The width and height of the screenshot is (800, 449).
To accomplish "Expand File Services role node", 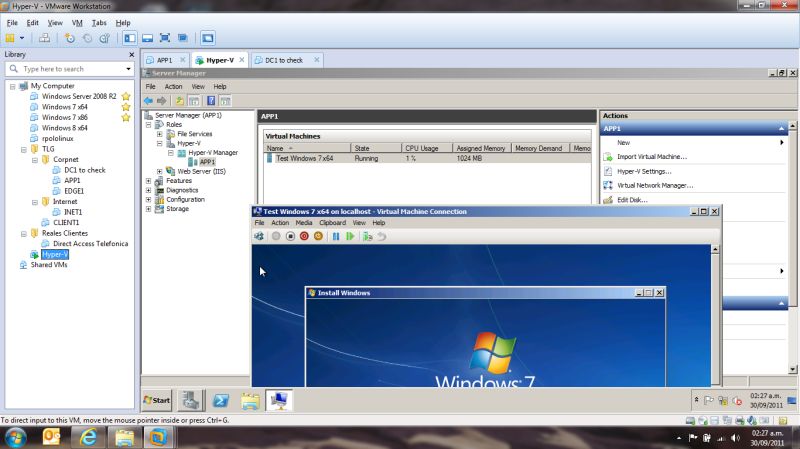I will (160, 134).
